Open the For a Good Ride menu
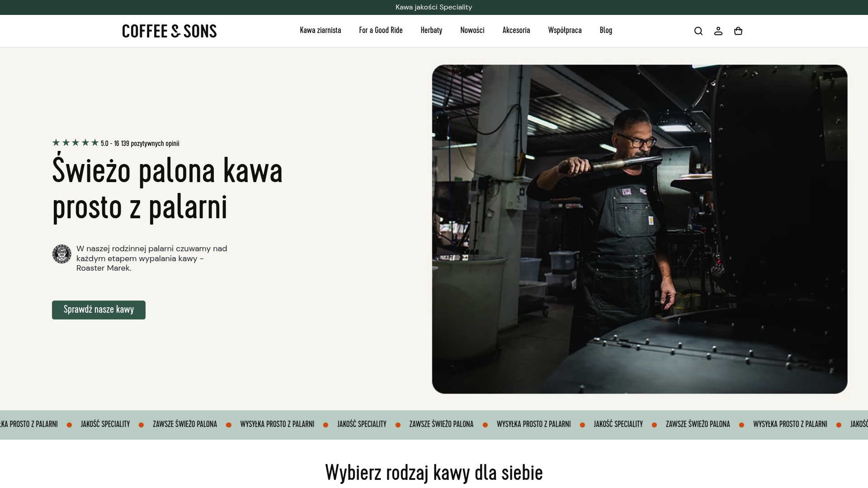The width and height of the screenshot is (868, 488). pyautogui.click(x=381, y=30)
